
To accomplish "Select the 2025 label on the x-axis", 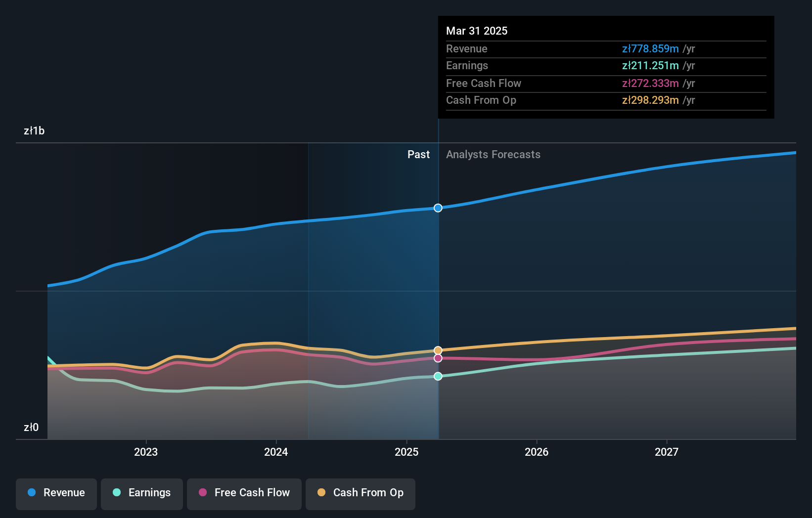I will click(x=406, y=452).
